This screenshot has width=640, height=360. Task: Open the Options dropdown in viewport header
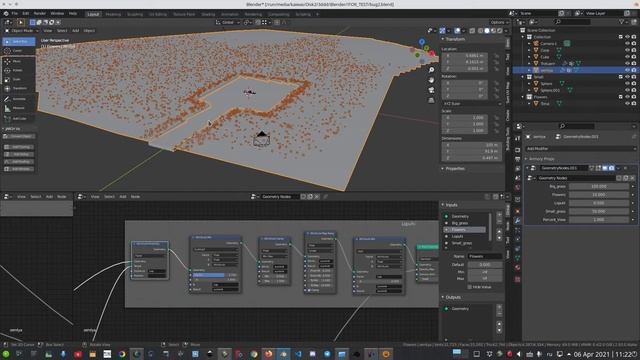pyautogui.click(x=499, y=22)
